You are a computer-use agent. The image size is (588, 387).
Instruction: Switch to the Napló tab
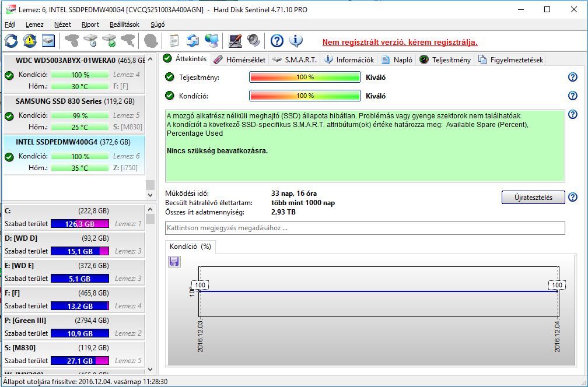point(397,60)
